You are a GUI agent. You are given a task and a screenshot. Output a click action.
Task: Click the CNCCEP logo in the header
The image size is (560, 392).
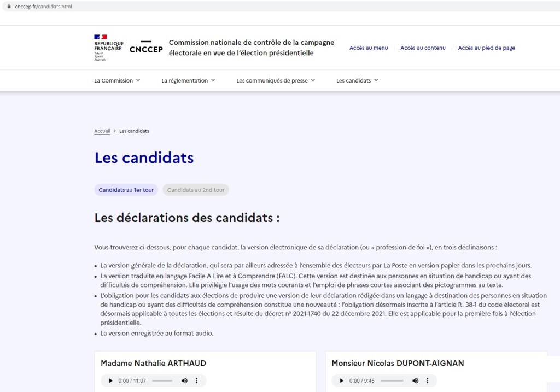point(145,48)
